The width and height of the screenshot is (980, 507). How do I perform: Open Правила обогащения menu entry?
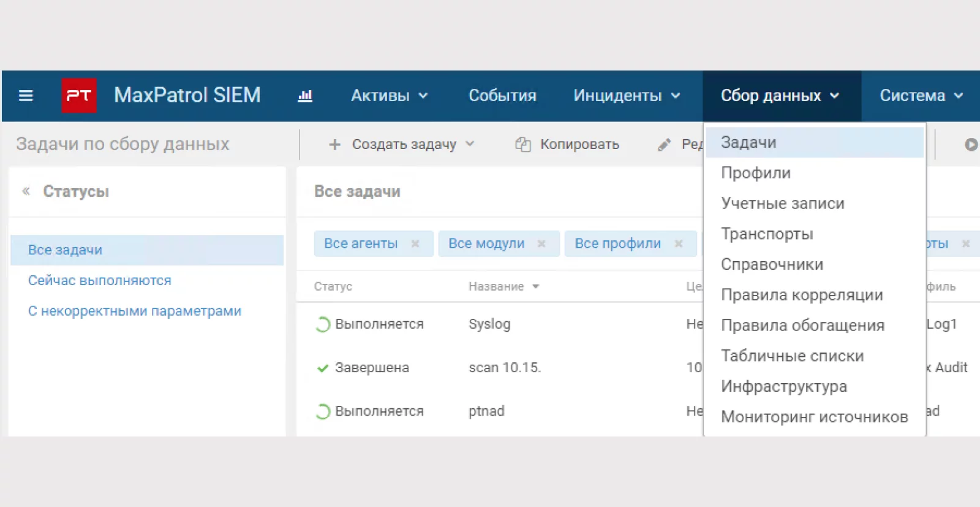point(815,326)
